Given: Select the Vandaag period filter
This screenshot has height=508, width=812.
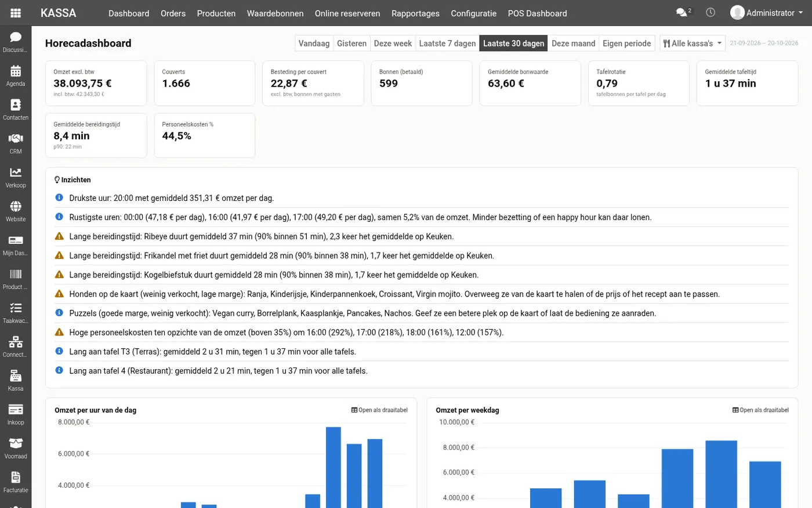Looking at the screenshot, I should [x=314, y=44].
